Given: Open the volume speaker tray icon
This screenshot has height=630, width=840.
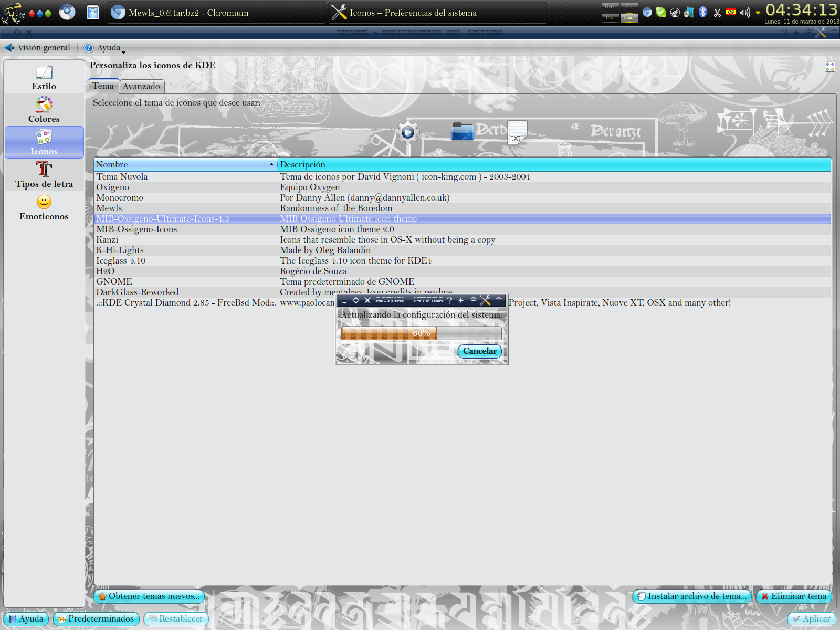Looking at the screenshot, I should [x=744, y=13].
